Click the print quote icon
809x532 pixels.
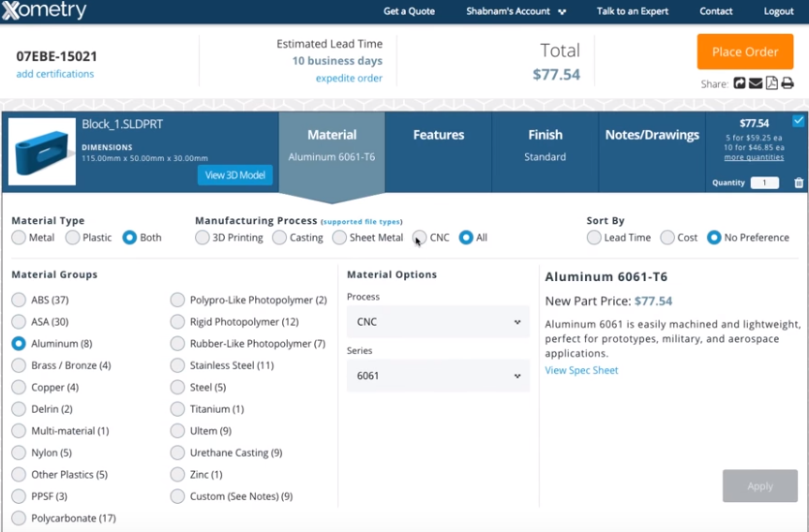(787, 83)
